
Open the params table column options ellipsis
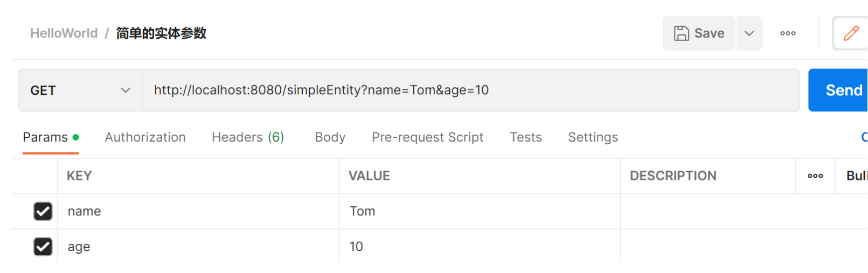pos(815,176)
